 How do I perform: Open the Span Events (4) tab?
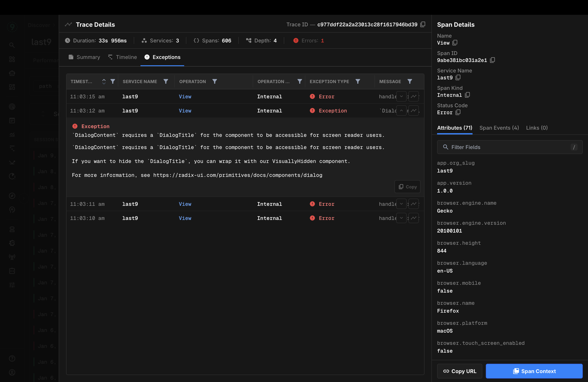[499, 128]
